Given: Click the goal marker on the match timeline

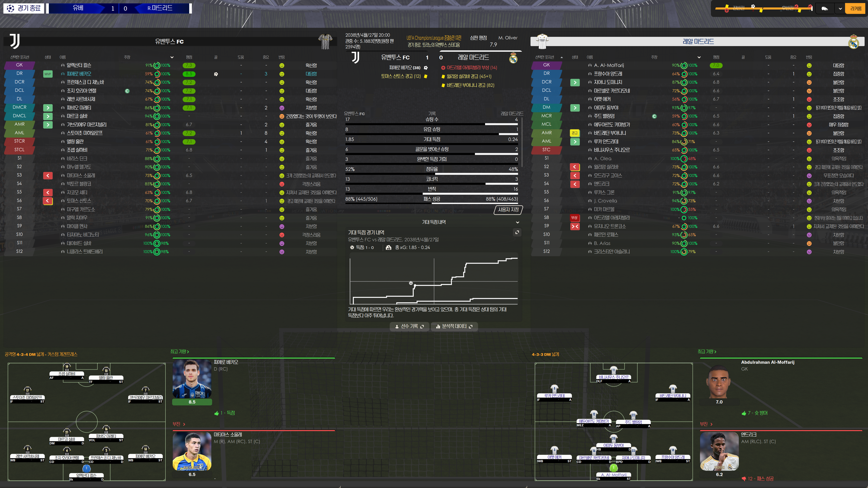Looking at the screenshot, I should click(x=753, y=6).
